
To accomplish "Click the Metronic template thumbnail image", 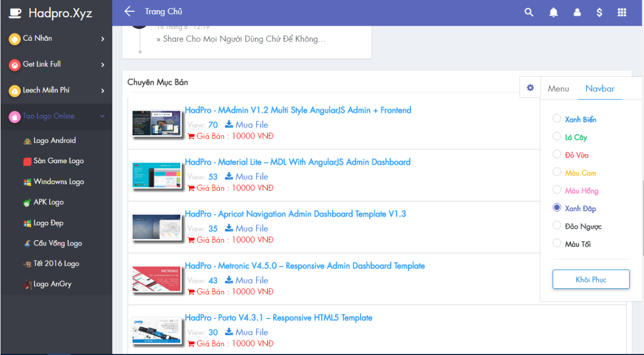I will (x=156, y=279).
